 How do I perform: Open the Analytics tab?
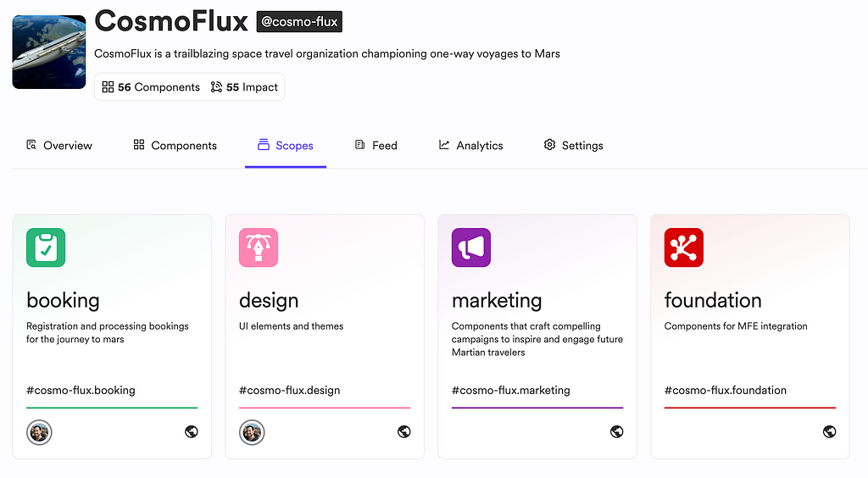coord(471,146)
